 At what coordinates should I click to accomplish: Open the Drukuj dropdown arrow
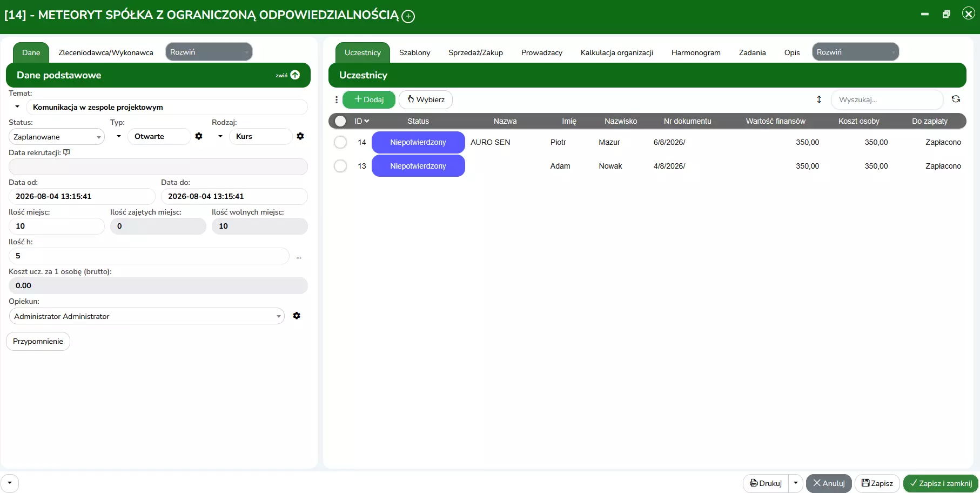click(x=796, y=483)
